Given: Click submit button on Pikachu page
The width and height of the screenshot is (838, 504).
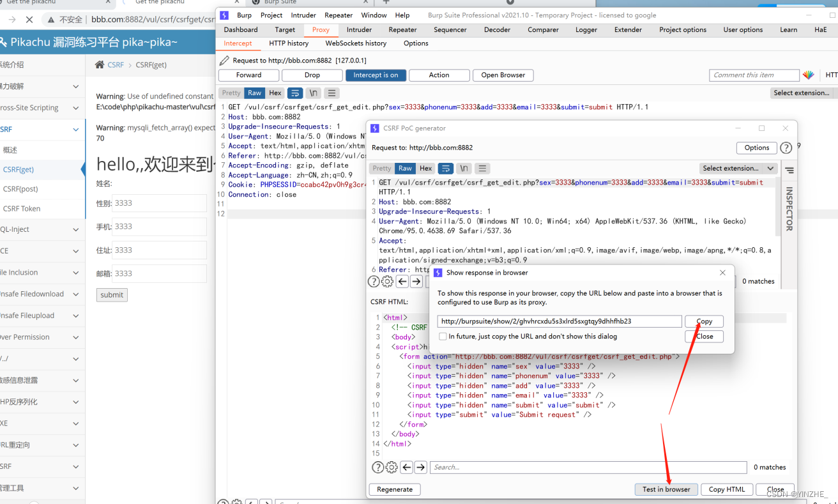Looking at the screenshot, I should point(112,294).
